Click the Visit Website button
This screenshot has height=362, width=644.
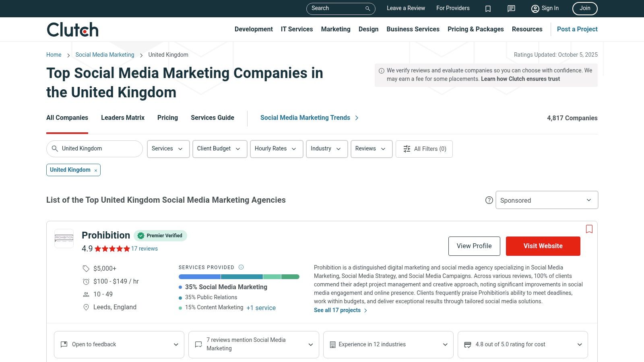pyautogui.click(x=543, y=246)
